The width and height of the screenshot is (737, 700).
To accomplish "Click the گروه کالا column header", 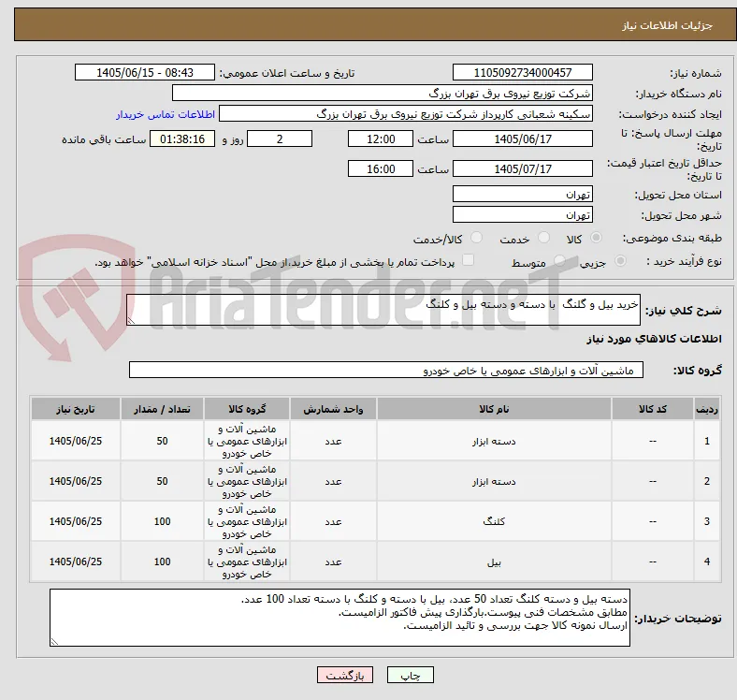I will [247, 409].
